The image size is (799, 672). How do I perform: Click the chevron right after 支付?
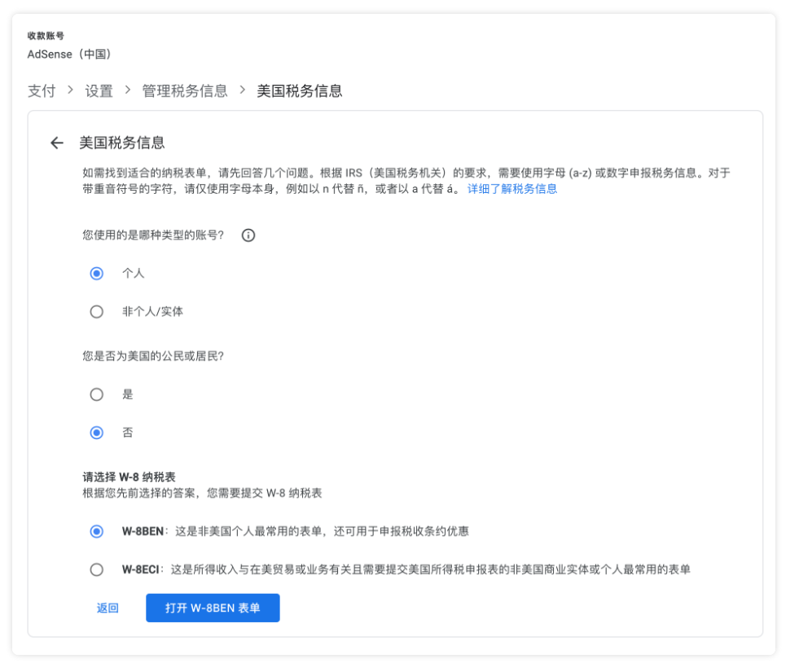71,90
